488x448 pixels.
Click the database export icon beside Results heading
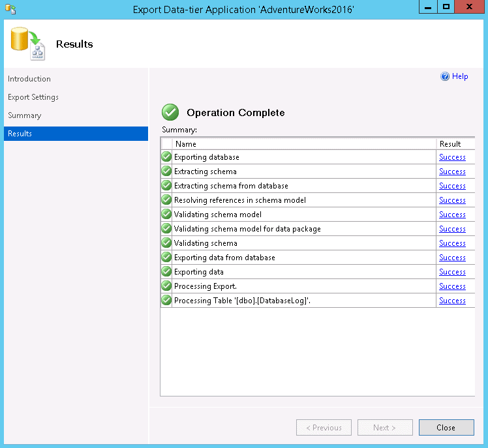click(x=27, y=44)
